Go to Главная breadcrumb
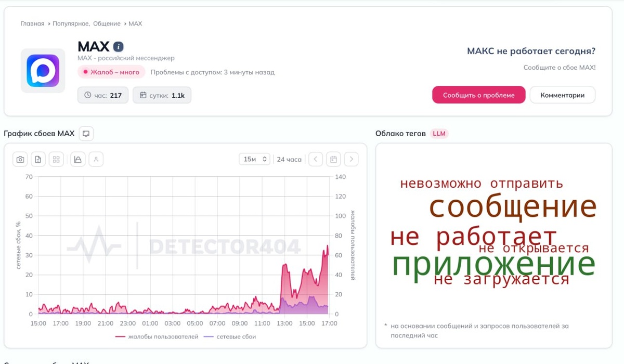This screenshot has width=624, height=364. 32,24
